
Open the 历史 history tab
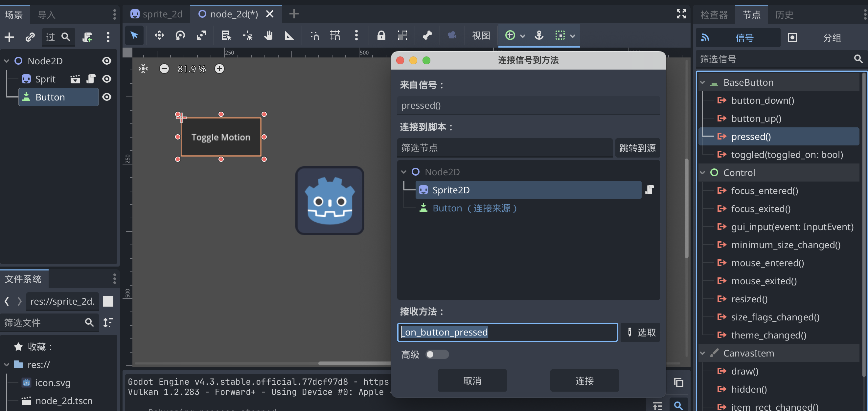click(x=784, y=14)
